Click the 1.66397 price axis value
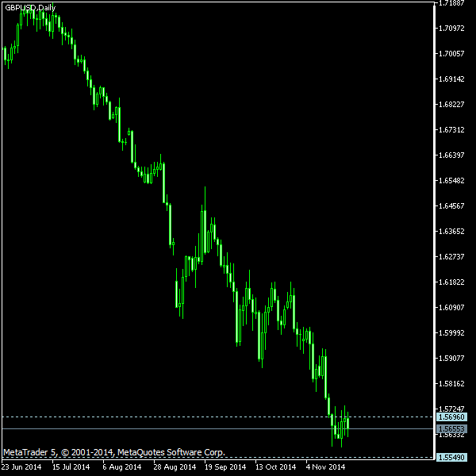This screenshot has width=476, height=476. pos(451,155)
